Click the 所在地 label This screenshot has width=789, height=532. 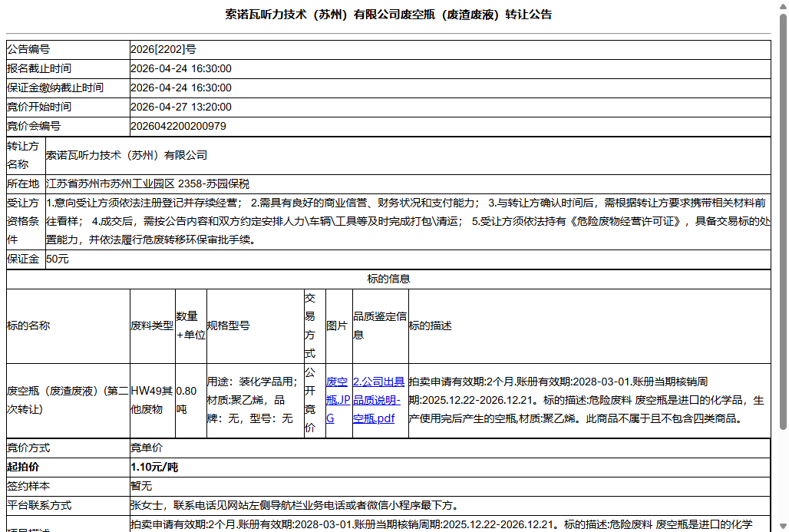[23, 183]
